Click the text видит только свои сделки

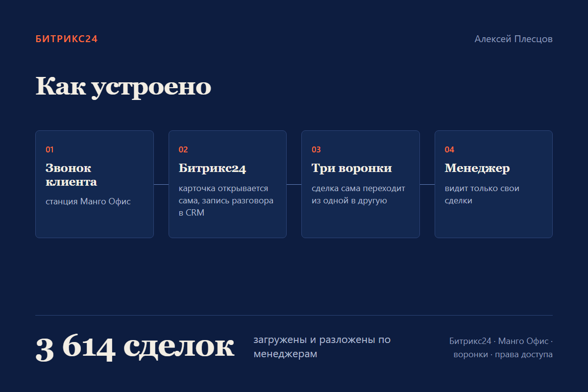pyautogui.click(x=482, y=195)
